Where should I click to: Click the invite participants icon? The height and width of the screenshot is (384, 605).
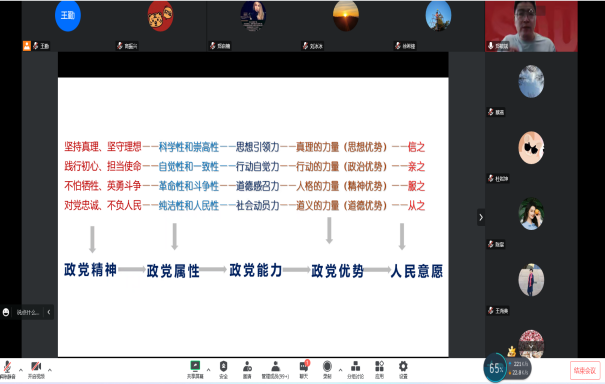(x=247, y=370)
